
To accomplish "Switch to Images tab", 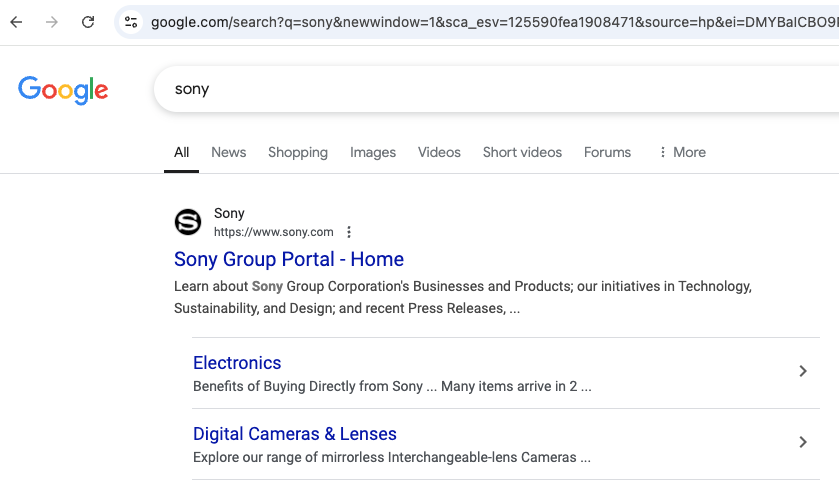I will tap(373, 152).
